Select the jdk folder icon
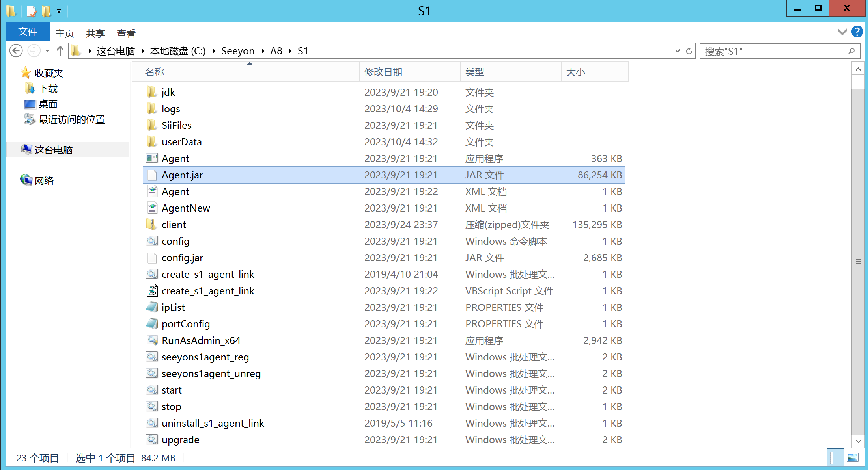This screenshot has height=470, width=868. tap(151, 92)
